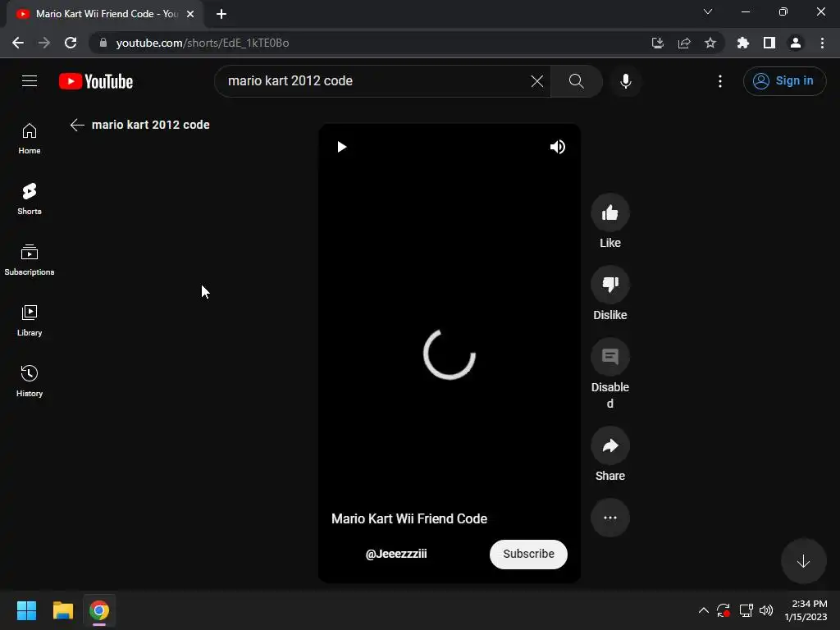Share this page from the address bar
840x630 pixels.
tap(683, 43)
